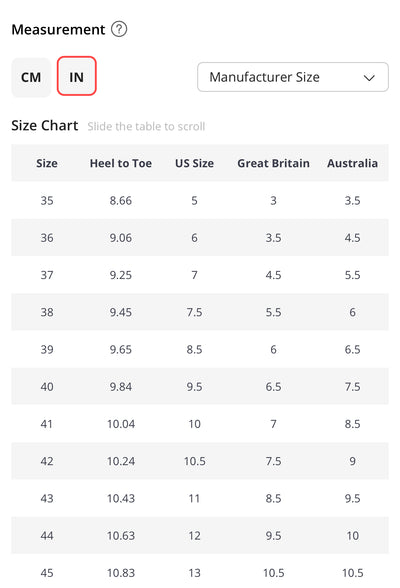Click the US size 7.5 cell
The image size is (400, 588).
pos(194,312)
